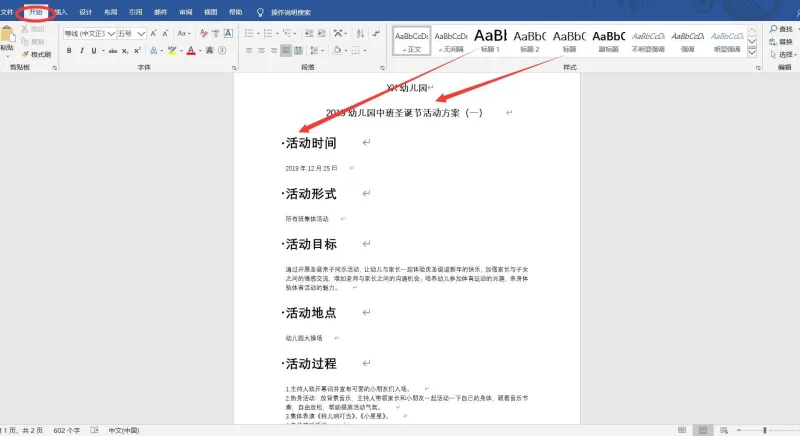
Task: Open the font name dropdown
Action: [x=111, y=34]
